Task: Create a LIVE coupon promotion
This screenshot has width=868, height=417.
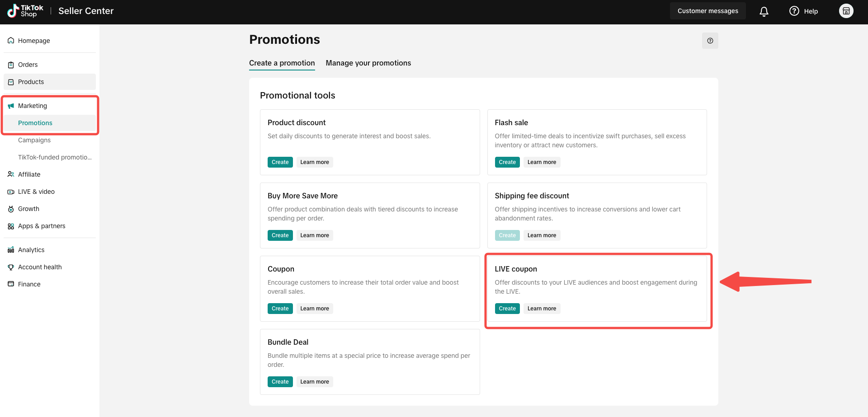Action: [x=507, y=309]
